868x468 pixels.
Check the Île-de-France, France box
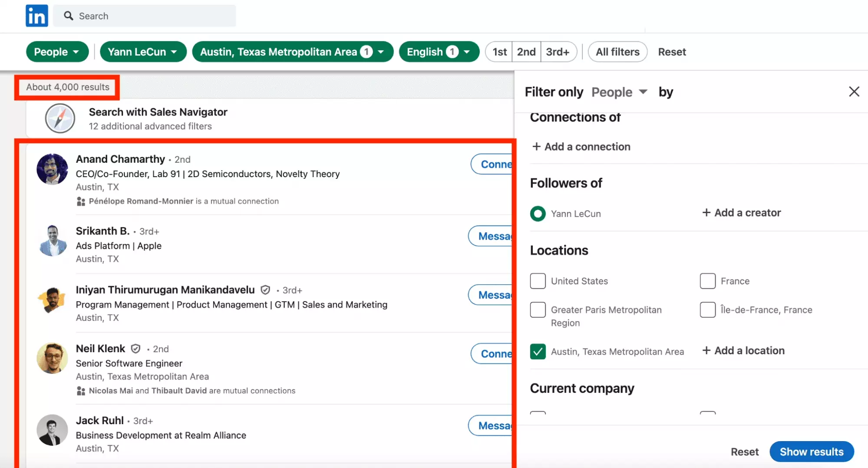(x=708, y=310)
